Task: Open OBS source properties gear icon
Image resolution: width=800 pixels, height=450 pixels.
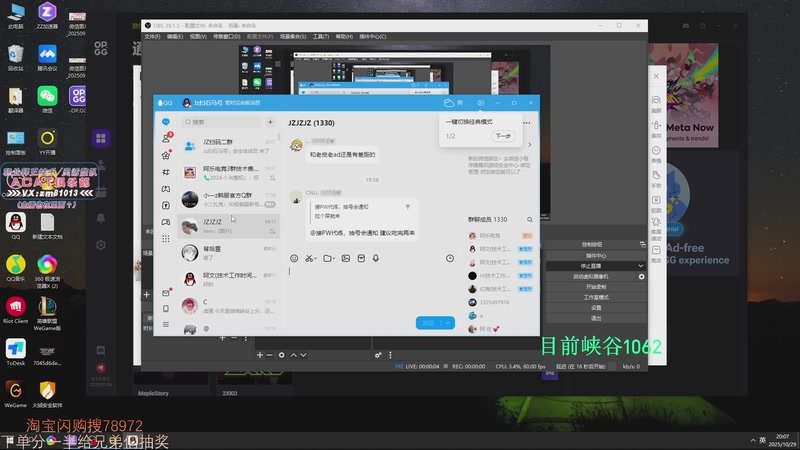Action: [x=282, y=355]
